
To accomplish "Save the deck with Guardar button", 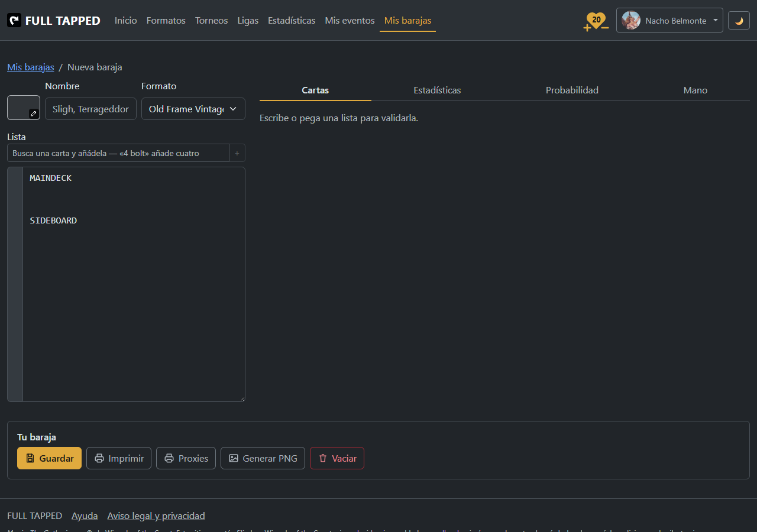I will point(50,458).
